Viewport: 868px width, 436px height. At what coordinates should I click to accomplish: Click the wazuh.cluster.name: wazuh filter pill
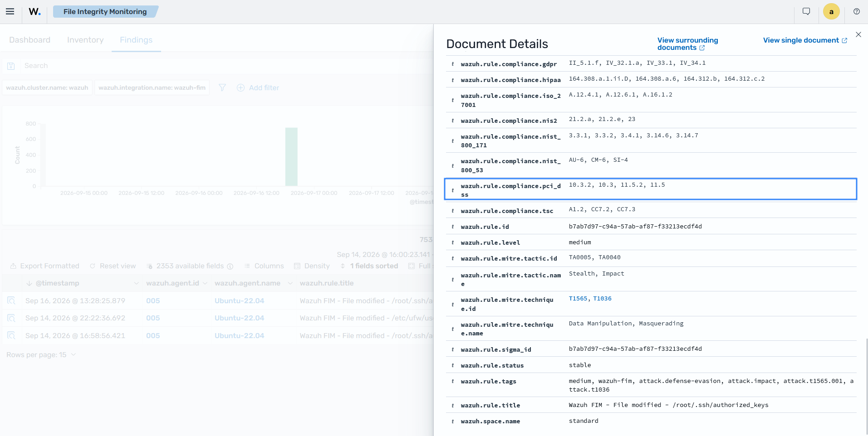pyautogui.click(x=47, y=87)
